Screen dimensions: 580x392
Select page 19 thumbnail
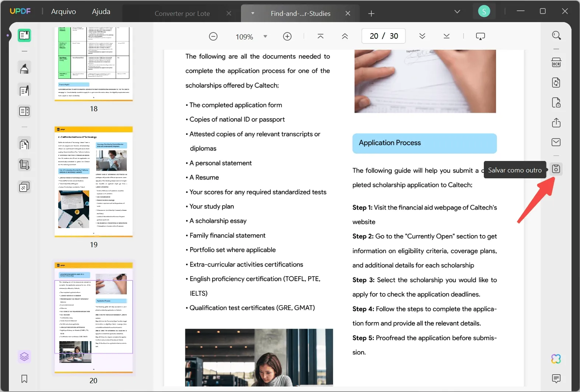click(94, 182)
